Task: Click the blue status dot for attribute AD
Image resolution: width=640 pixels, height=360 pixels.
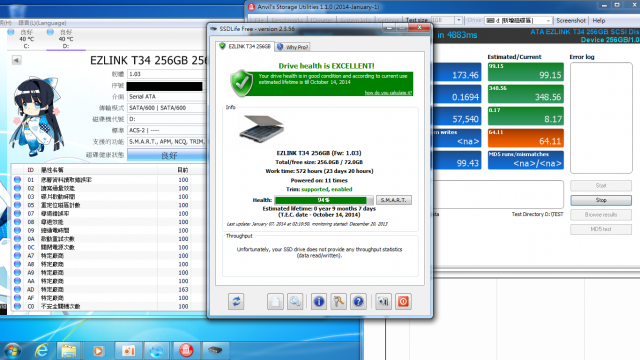Action: (18, 289)
